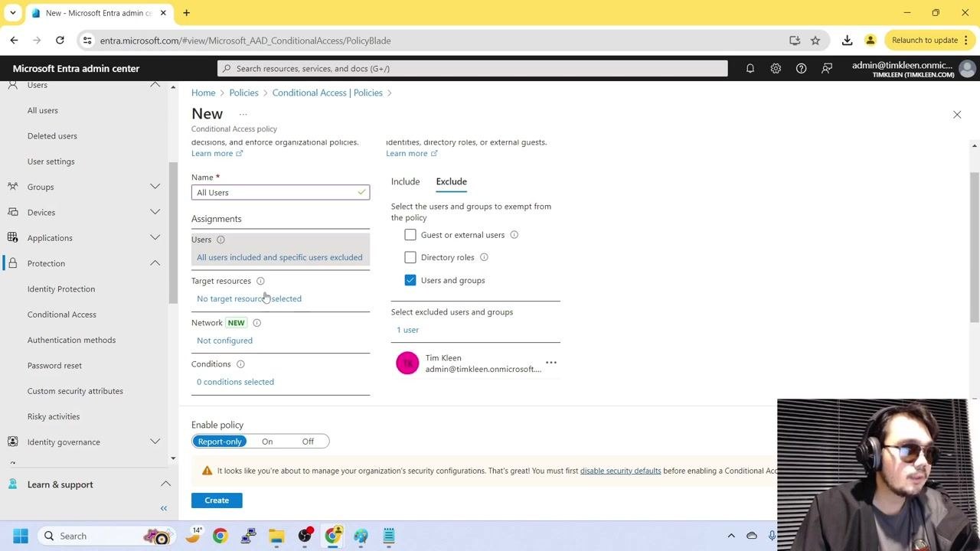Open a new browser tab
Viewport: 980px width, 551px height.
(186, 12)
